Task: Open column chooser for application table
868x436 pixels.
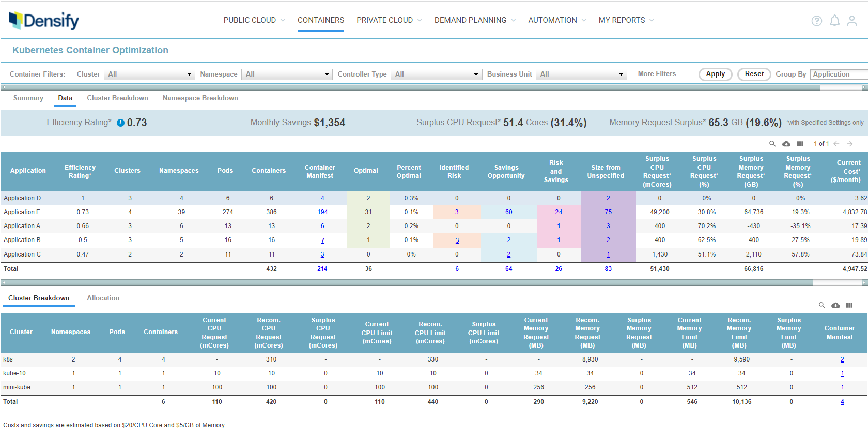Action: click(x=800, y=144)
